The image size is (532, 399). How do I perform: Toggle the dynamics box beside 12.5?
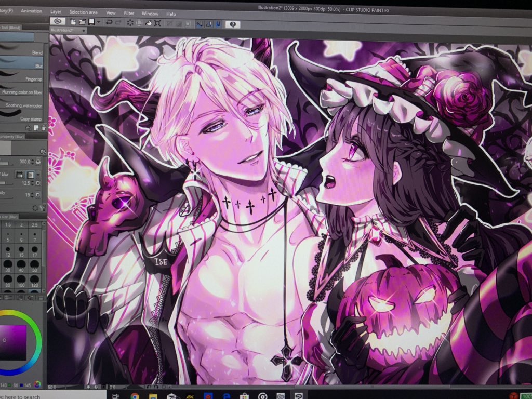coord(37,183)
